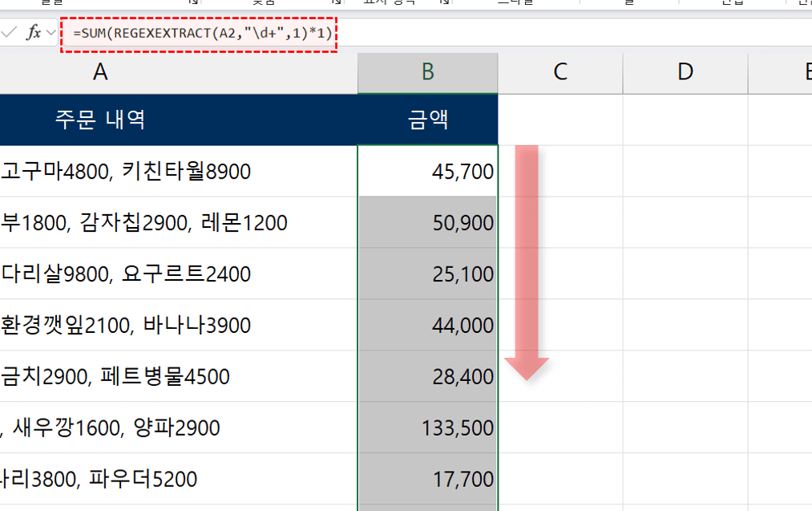This screenshot has height=511, width=812.
Task: Click the 주문 내역 header cell
Action: point(99,119)
